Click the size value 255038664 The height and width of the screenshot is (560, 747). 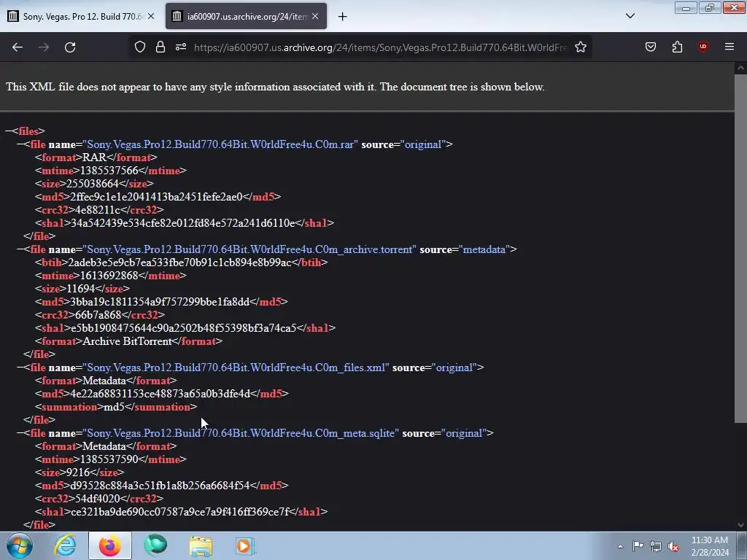[93, 183]
